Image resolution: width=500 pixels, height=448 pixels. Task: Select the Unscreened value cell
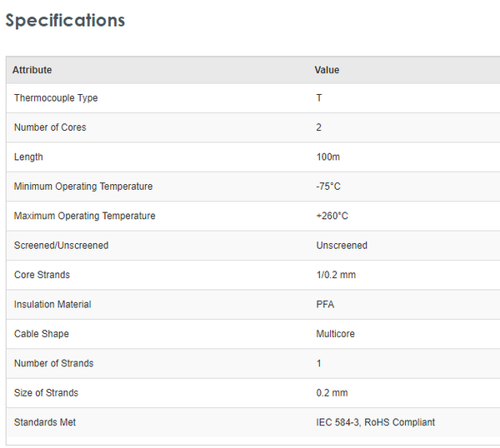coord(342,246)
